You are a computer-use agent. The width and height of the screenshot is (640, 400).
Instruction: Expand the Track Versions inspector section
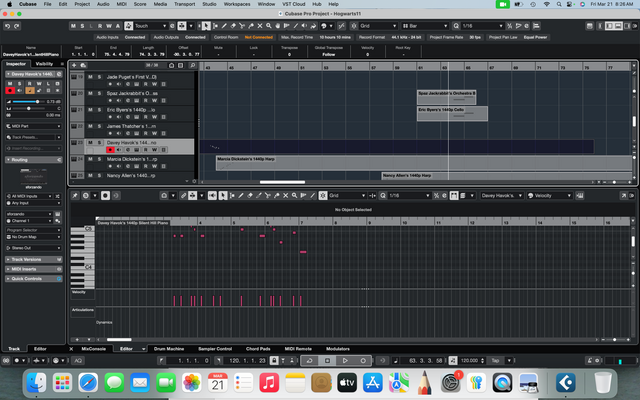click(x=33, y=260)
